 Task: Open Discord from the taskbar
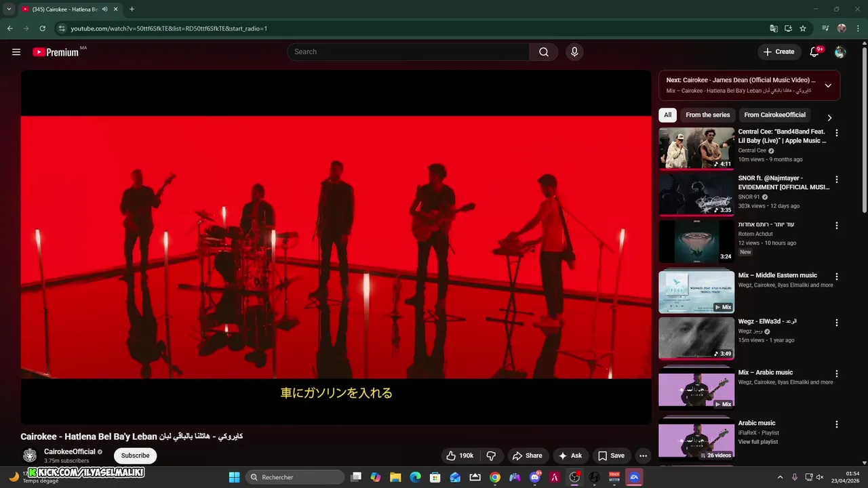534,477
